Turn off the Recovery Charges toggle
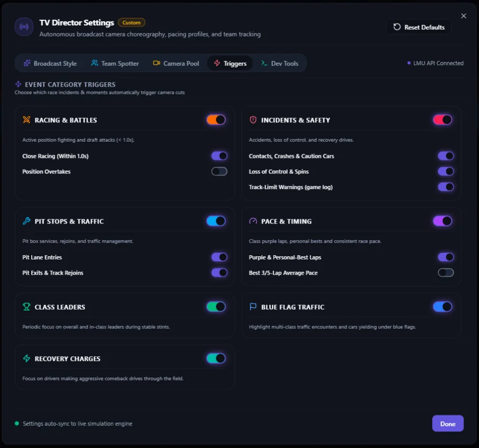 coord(216,358)
